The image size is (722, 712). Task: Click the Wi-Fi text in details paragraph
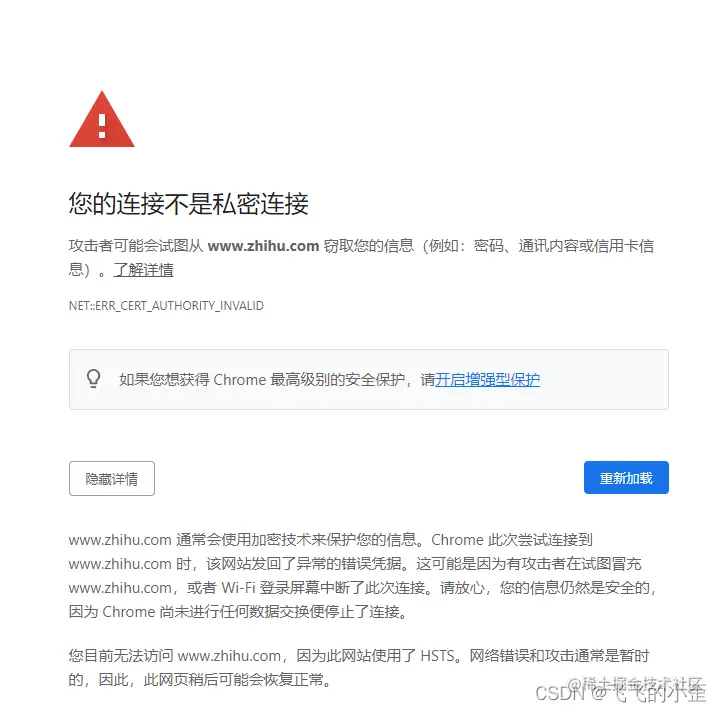click(x=238, y=588)
